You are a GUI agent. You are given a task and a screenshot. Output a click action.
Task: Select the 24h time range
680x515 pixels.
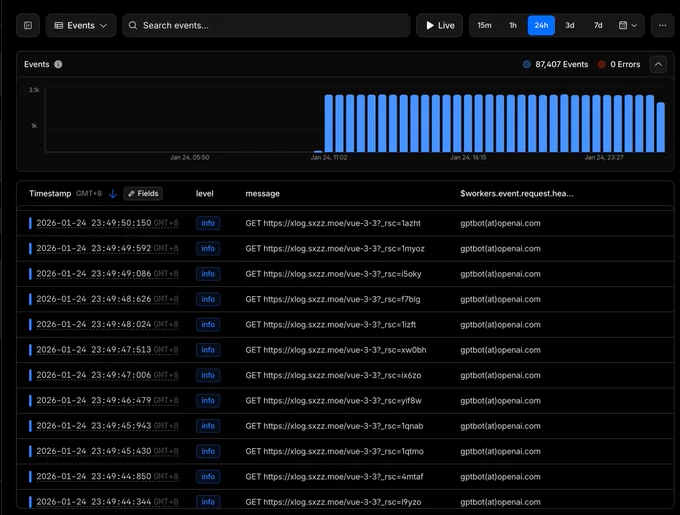click(541, 26)
